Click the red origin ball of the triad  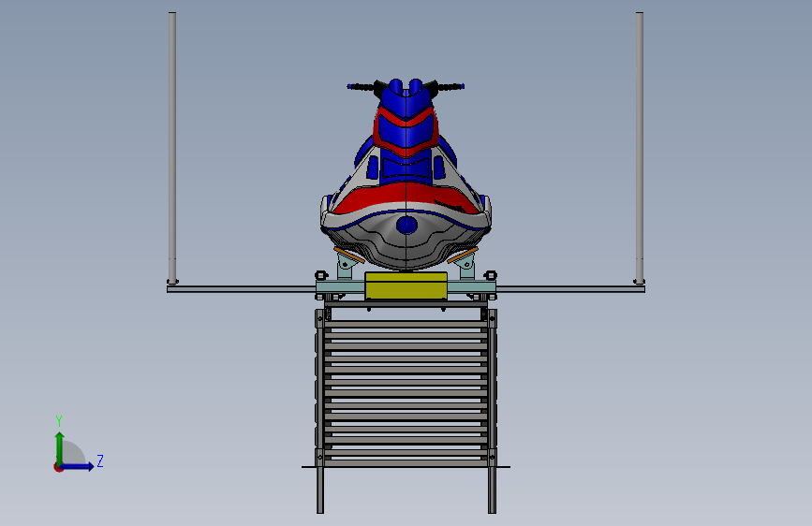pos(58,467)
